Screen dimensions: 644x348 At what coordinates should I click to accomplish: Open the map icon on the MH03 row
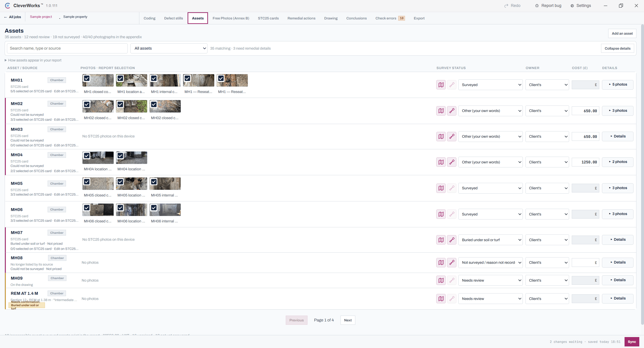coord(441,136)
